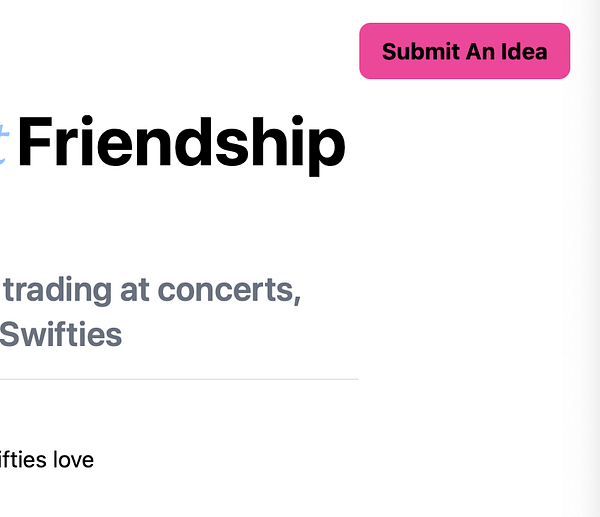Click the Submit An Idea button
This screenshot has width=600, height=517.
[465, 51]
